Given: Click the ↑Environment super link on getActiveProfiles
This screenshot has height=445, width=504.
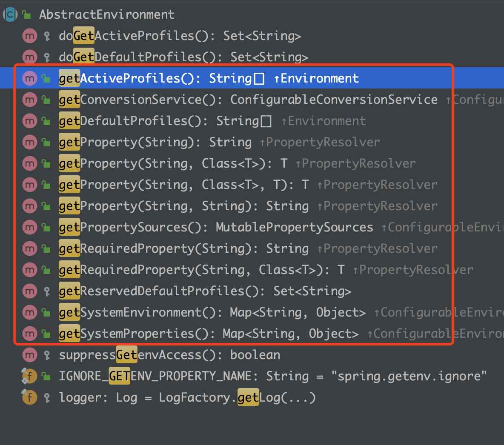Looking at the screenshot, I should [316, 78].
